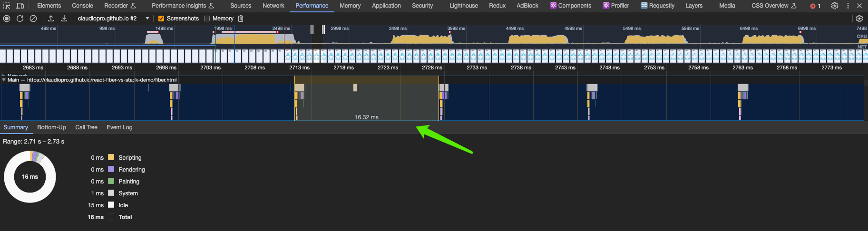The image size is (868, 231).
Task: Open the Requestly tab
Action: point(658,6)
